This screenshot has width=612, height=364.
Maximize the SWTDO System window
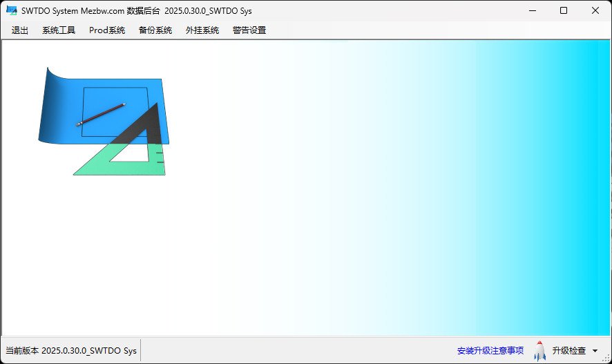coord(564,11)
